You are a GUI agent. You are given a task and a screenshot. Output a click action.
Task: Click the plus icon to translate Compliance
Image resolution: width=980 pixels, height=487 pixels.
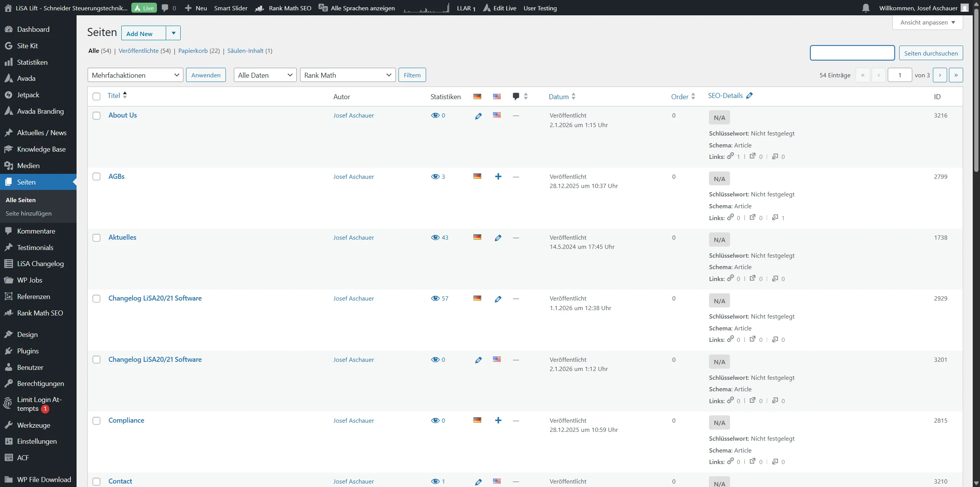point(498,420)
